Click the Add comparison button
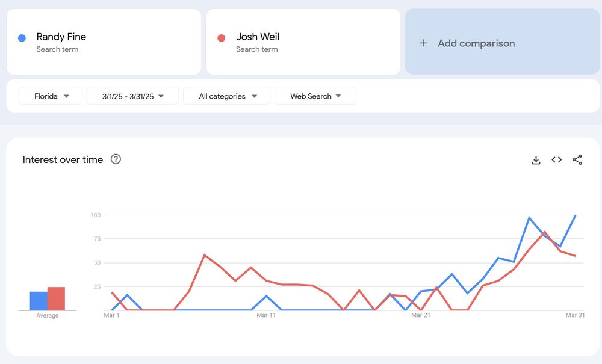This screenshot has height=364, width=602. click(476, 43)
